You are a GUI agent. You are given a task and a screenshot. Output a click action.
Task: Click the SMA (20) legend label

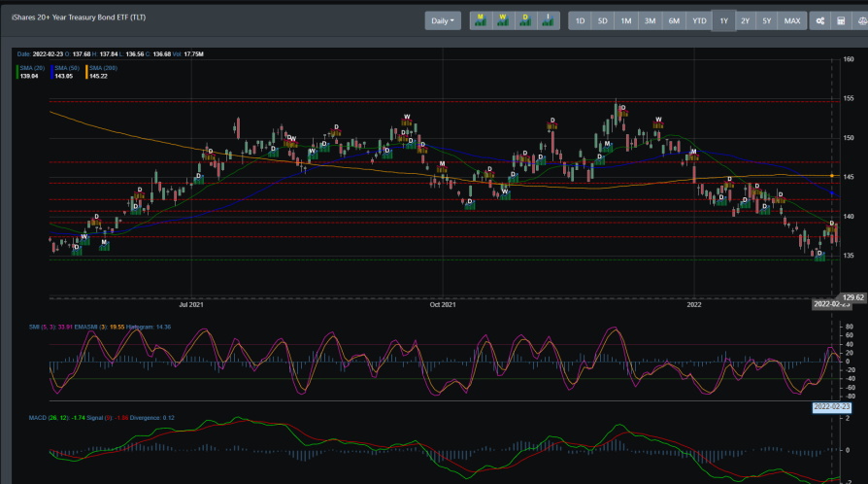coord(32,68)
